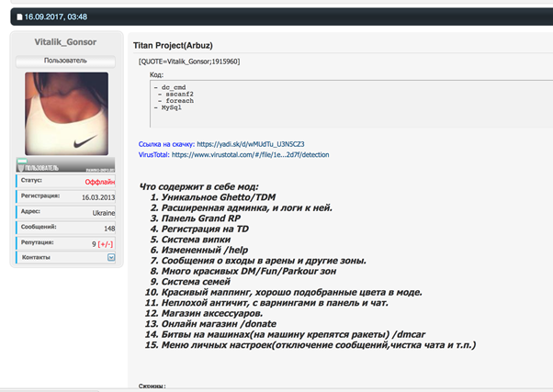Viewport: 553px width, 392px height.
Task: Click the reputation [+/-] link
Action: [x=106, y=244]
